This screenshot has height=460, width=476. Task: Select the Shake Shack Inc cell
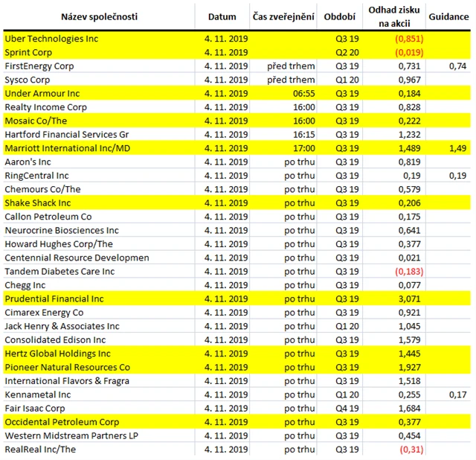(x=99, y=202)
